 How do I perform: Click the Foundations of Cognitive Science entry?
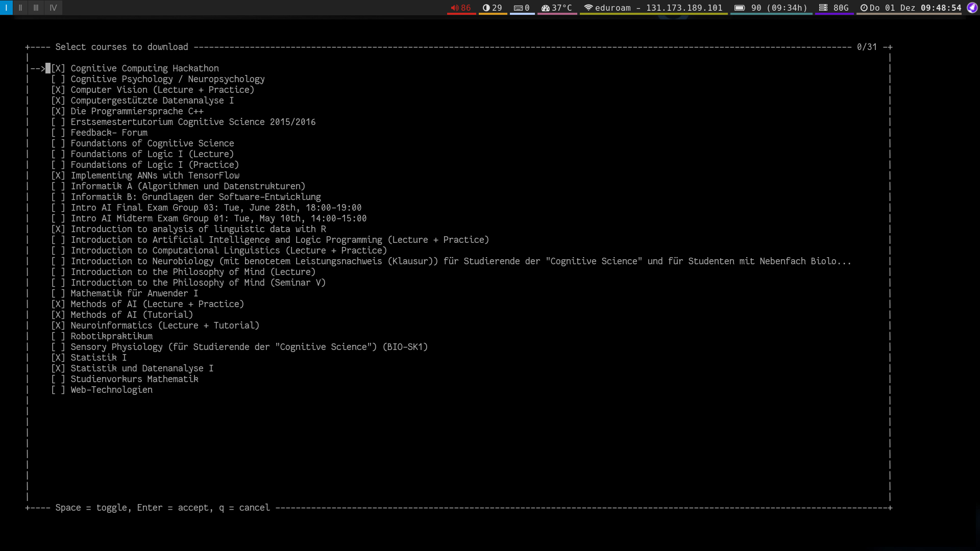tap(152, 143)
